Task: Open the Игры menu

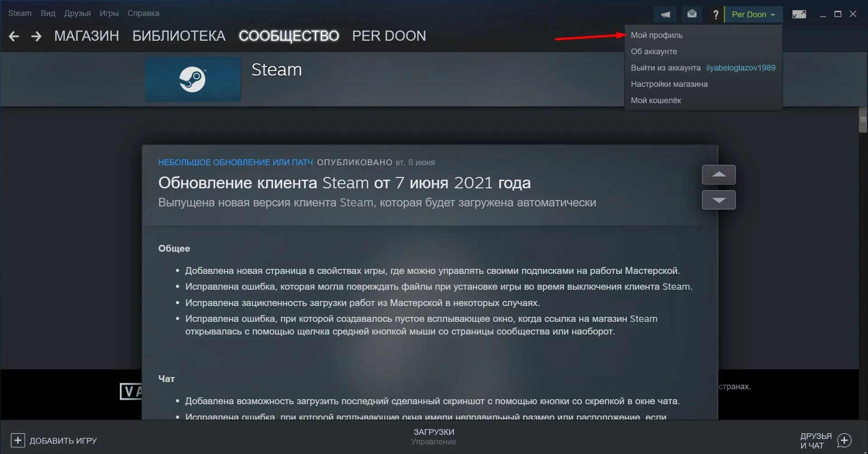Action: click(109, 13)
